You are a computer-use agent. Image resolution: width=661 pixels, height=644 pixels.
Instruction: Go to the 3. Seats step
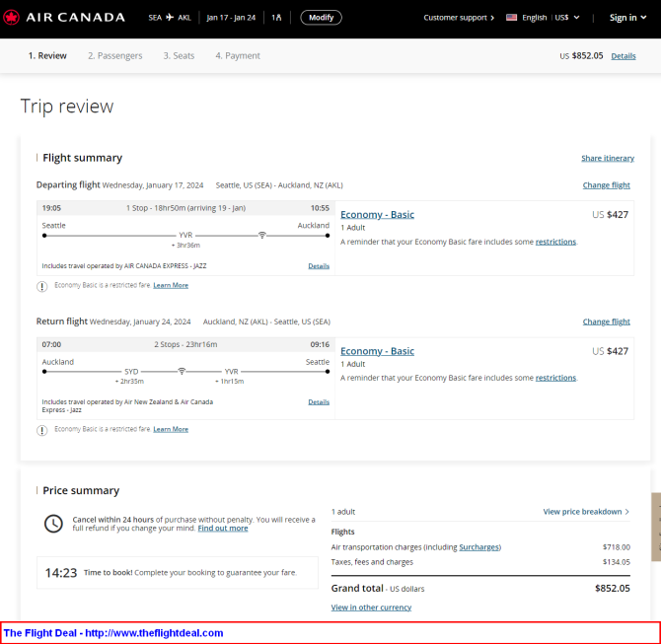[x=179, y=55]
